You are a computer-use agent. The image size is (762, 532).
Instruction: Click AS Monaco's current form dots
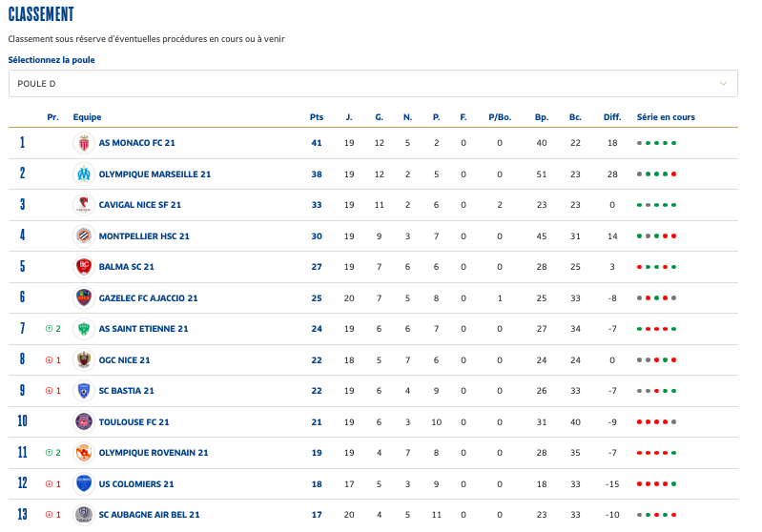click(657, 143)
